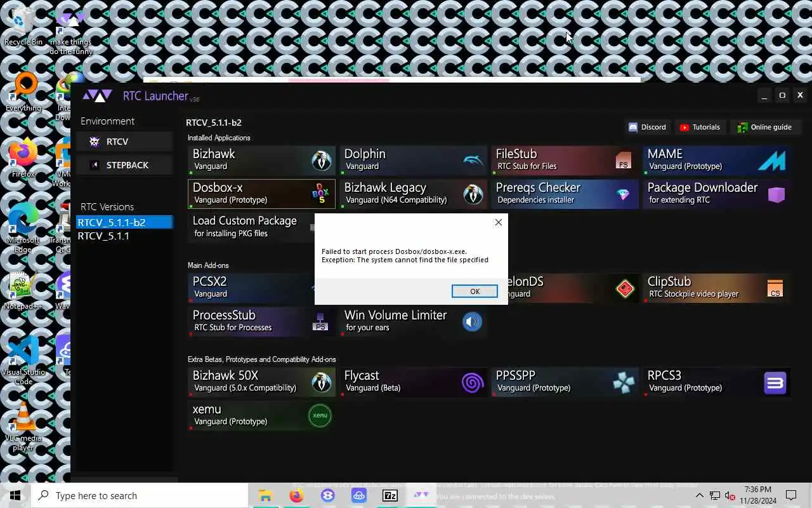
Task: Click the Windows Start button
Action: [15, 495]
